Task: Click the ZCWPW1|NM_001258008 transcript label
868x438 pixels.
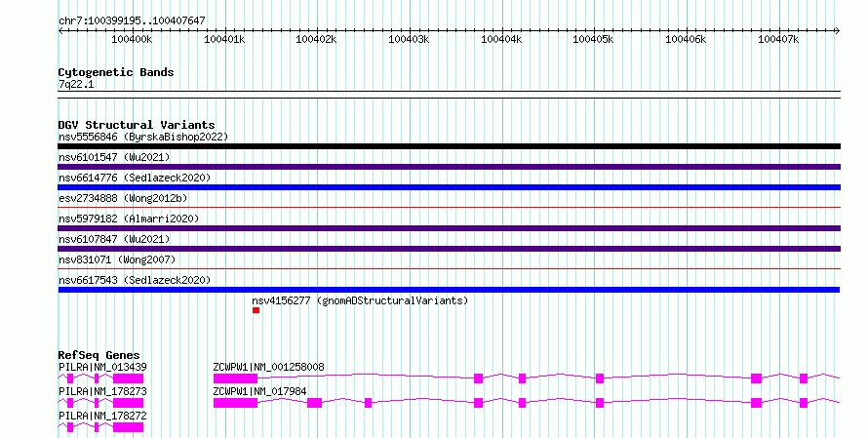Action: tap(268, 367)
